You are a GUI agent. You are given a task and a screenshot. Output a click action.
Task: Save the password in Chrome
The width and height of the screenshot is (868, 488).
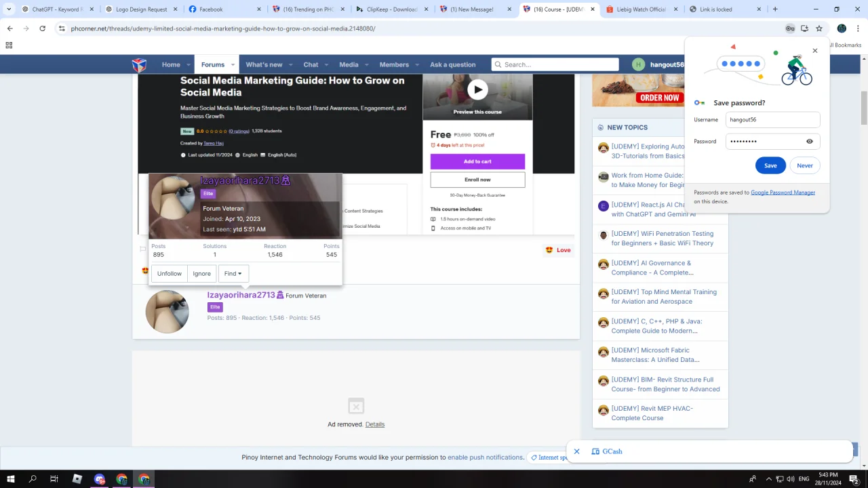click(x=770, y=165)
